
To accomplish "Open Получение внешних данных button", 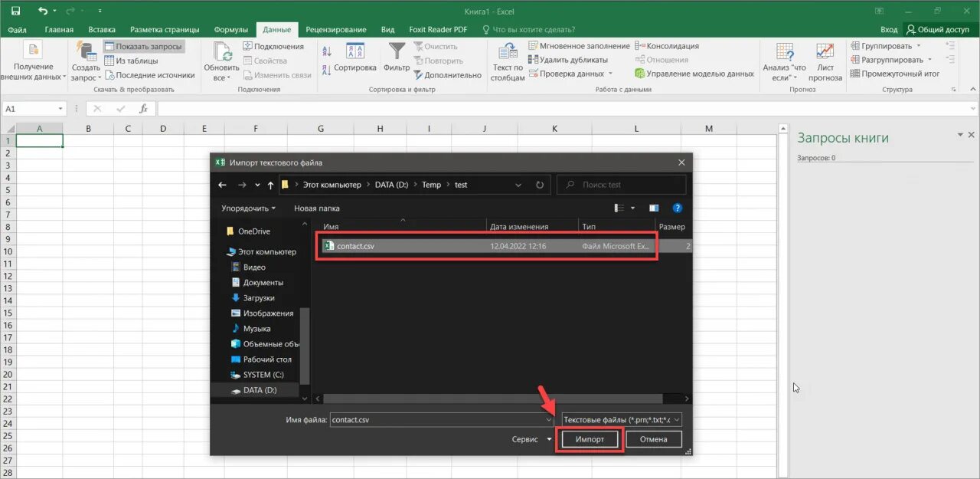I will pos(33,62).
